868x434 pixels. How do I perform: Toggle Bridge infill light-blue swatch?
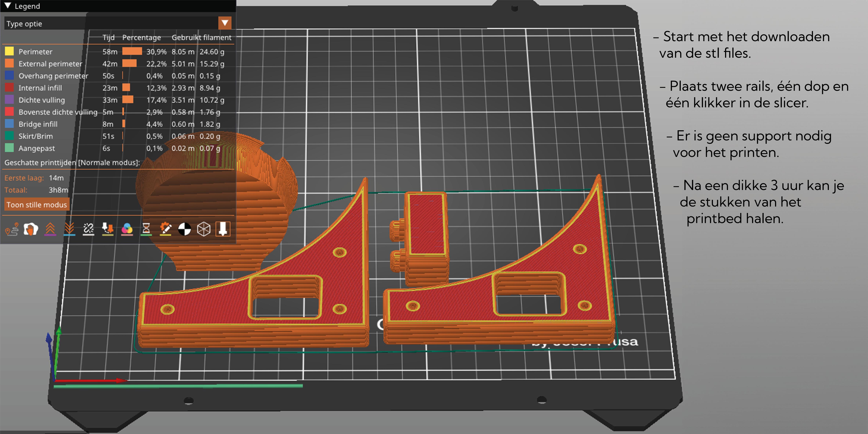pyautogui.click(x=9, y=124)
